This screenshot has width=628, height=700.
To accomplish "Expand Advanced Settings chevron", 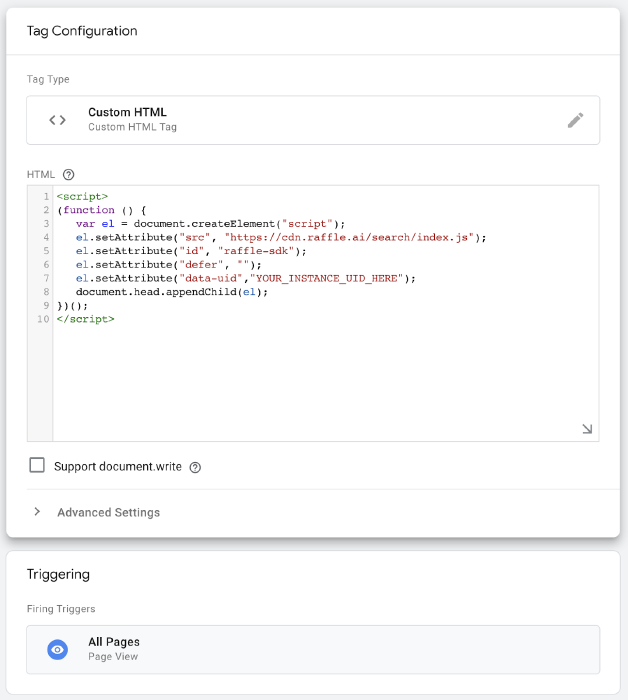I will point(37,512).
